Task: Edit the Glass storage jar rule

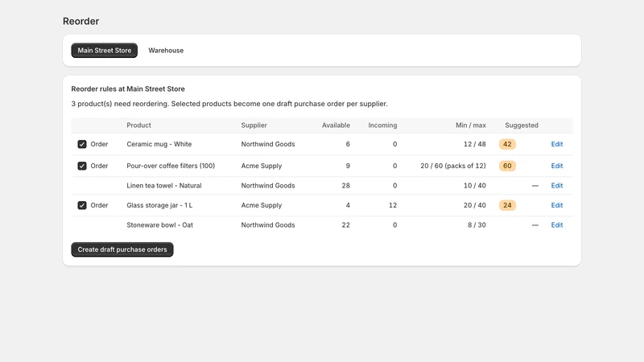Action: (x=556, y=205)
